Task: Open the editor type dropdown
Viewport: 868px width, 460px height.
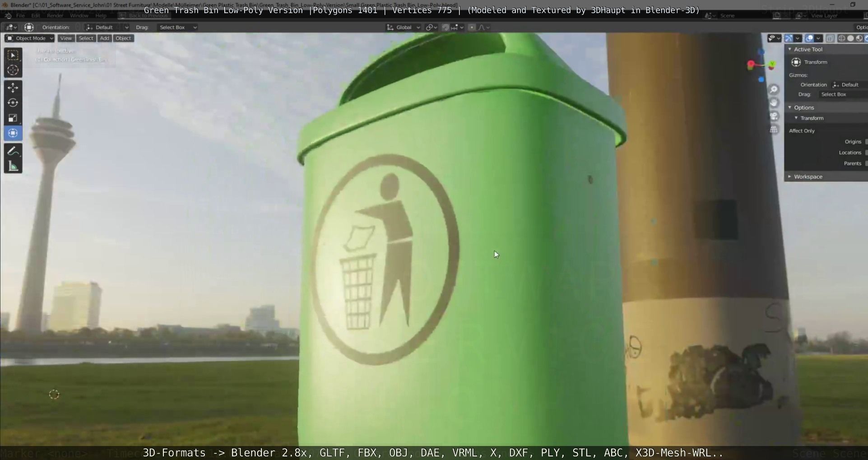Action: pyautogui.click(x=11, y=27)
